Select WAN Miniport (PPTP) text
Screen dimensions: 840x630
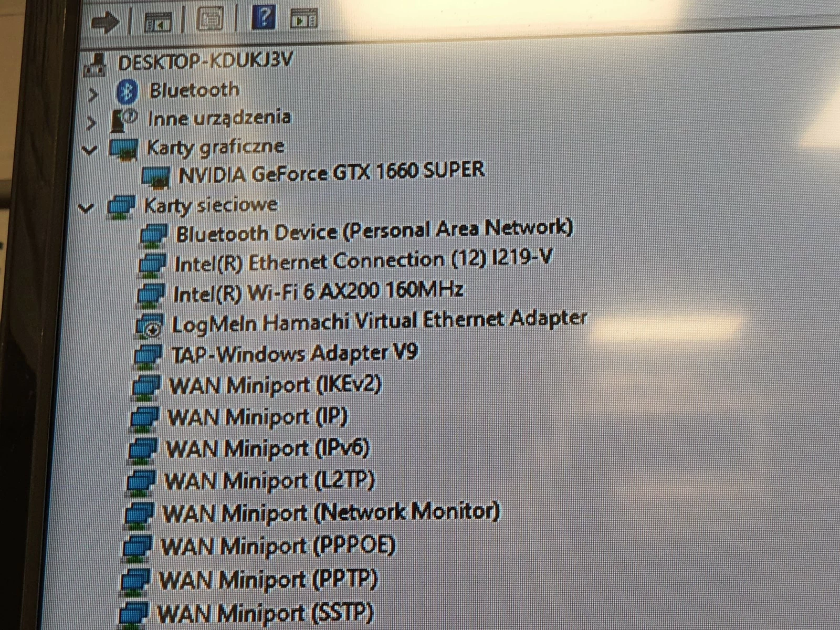click(268, 579)
